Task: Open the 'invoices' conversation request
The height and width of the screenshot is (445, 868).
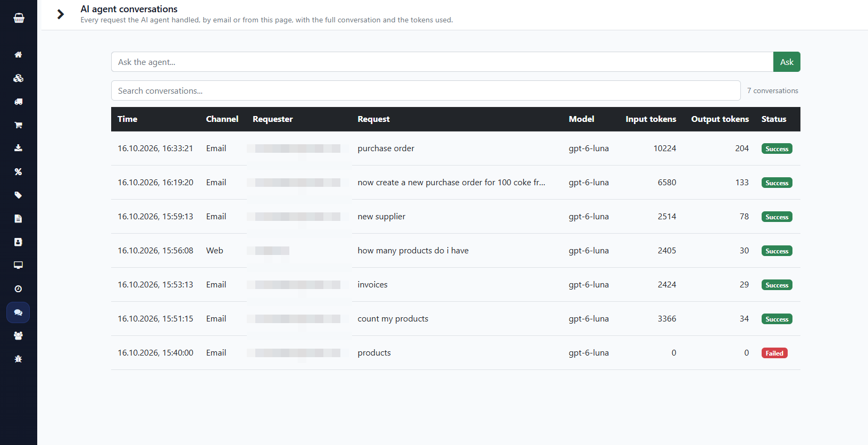Action: point(372,285)
